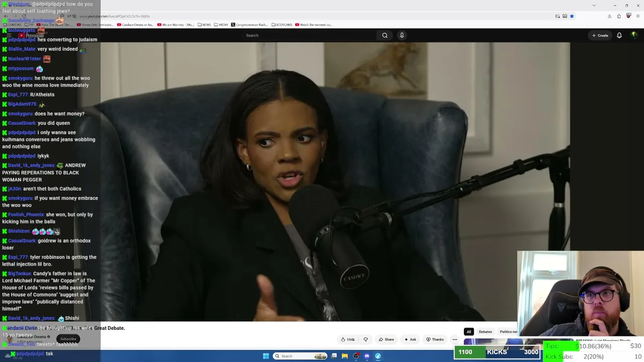
Task: Go back in the browser
Action: (6, 16)
